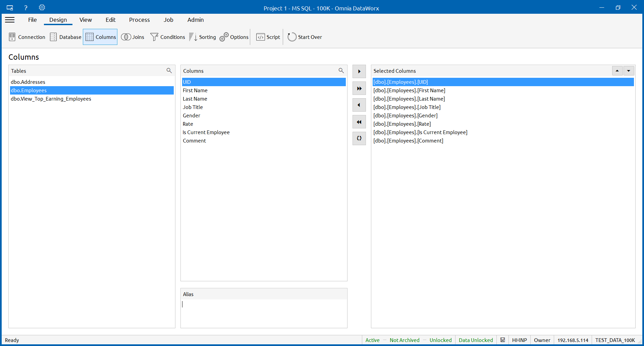The width and height of the screenshot is (644, 346).
Task: Click the Start Over icon
Action: pos(292,37)
